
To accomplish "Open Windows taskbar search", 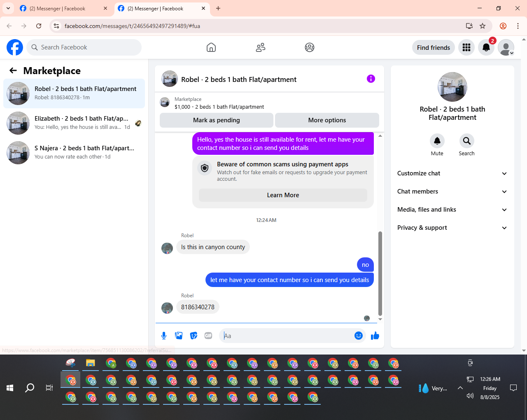I will tap(30, 387).
